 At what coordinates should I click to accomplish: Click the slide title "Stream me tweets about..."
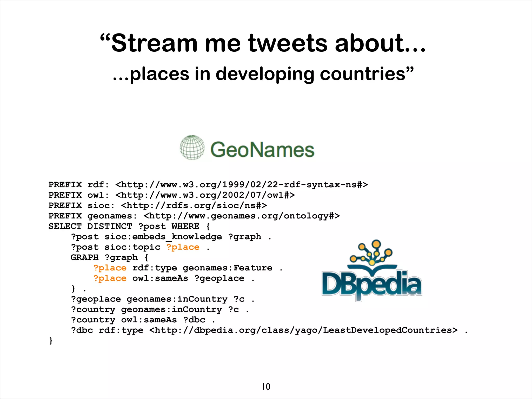click(x=263, y=43)
